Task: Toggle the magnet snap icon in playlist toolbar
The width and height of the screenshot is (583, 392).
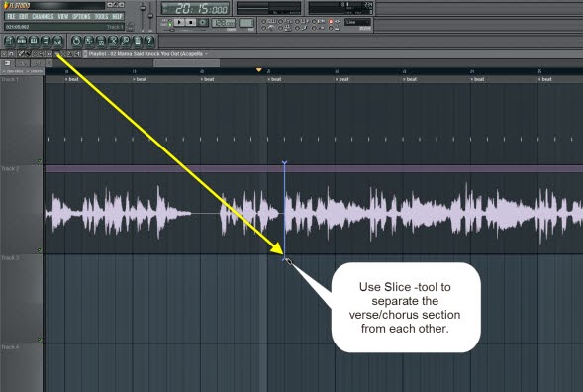Action: coord(11,54)
